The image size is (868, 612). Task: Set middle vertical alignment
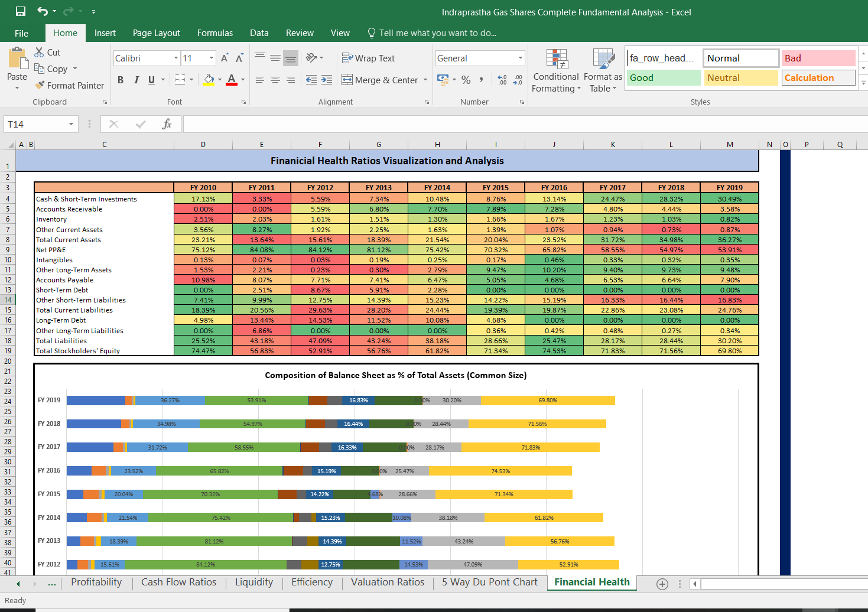275,57
